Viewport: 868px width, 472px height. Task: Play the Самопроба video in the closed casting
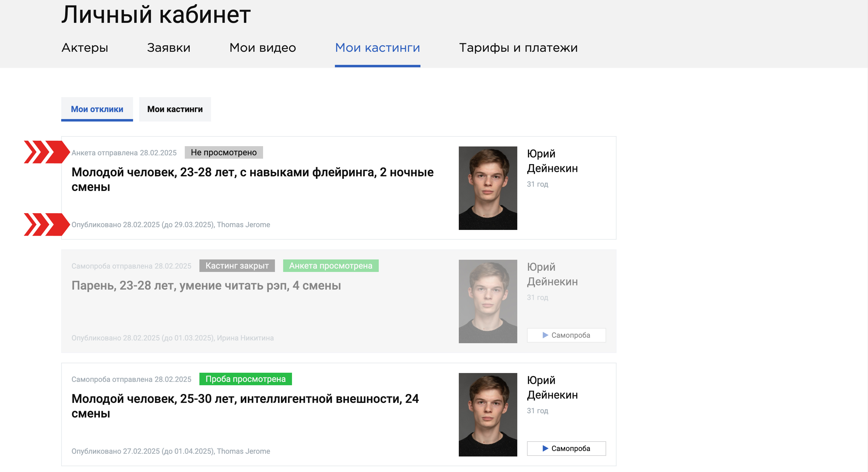click(x=566, y=335)
